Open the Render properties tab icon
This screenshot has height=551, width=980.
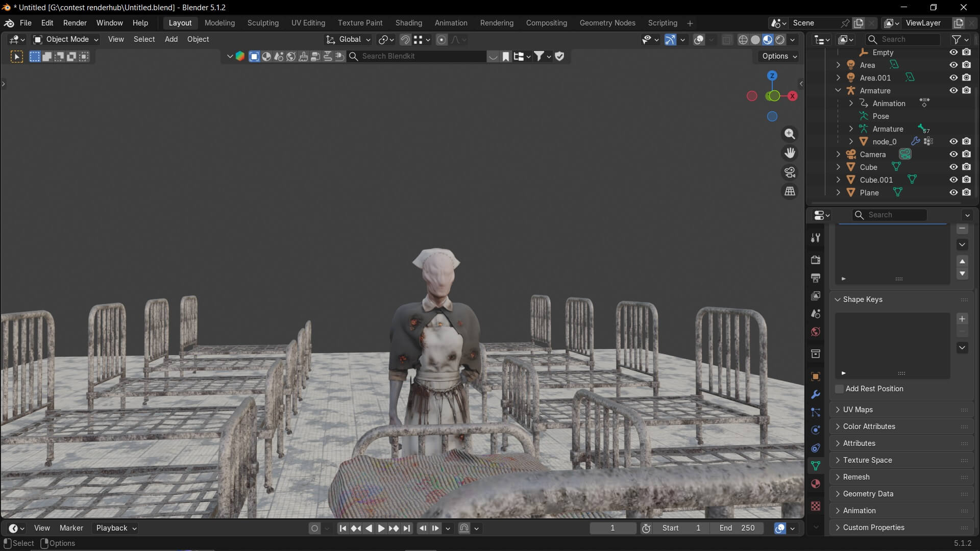coord(816,260)
